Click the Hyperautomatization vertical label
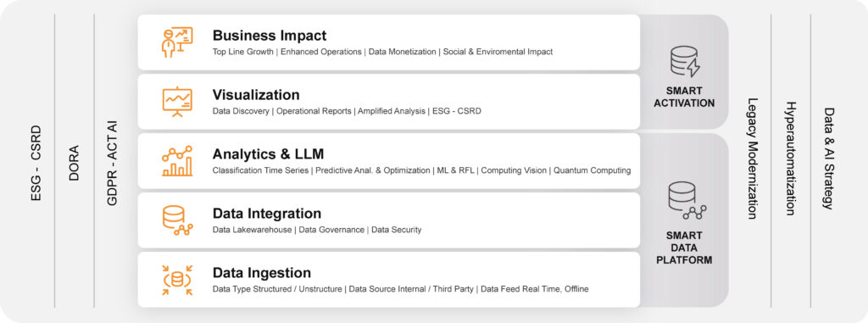Viewport: 868px width, 323px height. click(x=790, y=159)
